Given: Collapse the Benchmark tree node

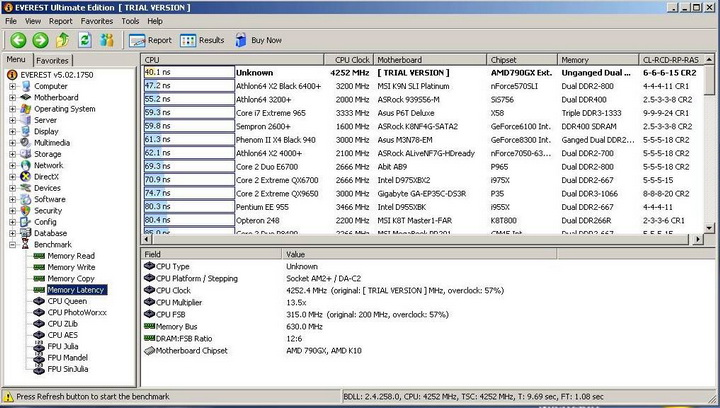Looking at the screenshot, I should (12, 245).
